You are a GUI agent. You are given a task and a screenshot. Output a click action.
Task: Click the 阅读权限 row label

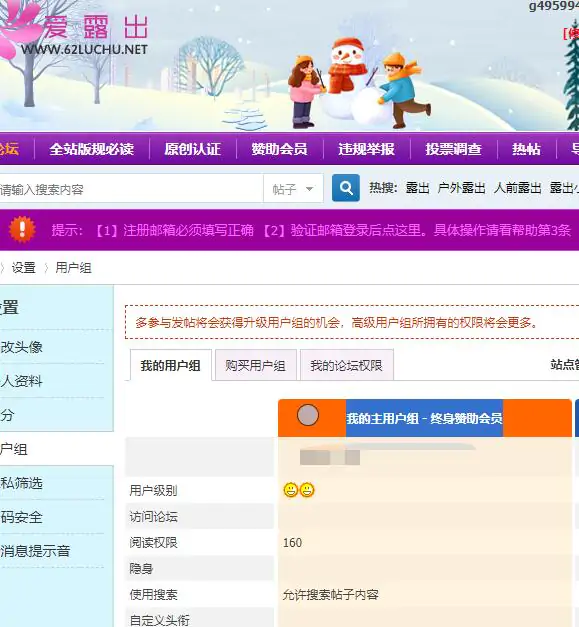153,542
